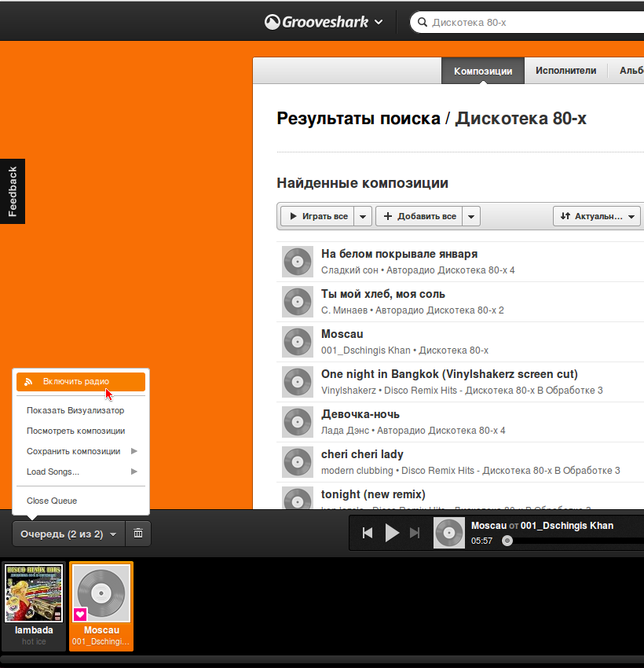Viewport: 644px width, 668px height.
Task: Open song One night in Bangkok
Action: (x=449, y=374)
